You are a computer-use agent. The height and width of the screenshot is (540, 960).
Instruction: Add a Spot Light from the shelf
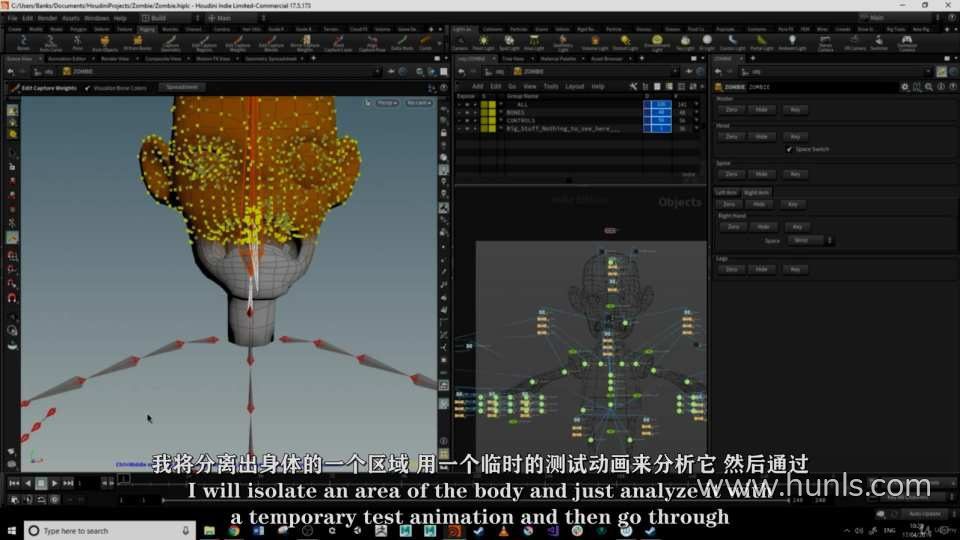[x=509, y=42]
